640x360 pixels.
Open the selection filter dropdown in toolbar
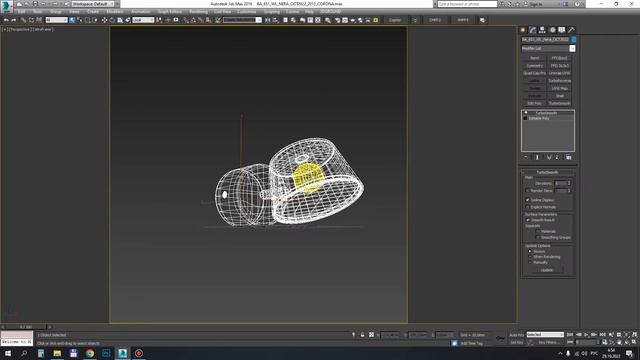click(x=56, y=20)
